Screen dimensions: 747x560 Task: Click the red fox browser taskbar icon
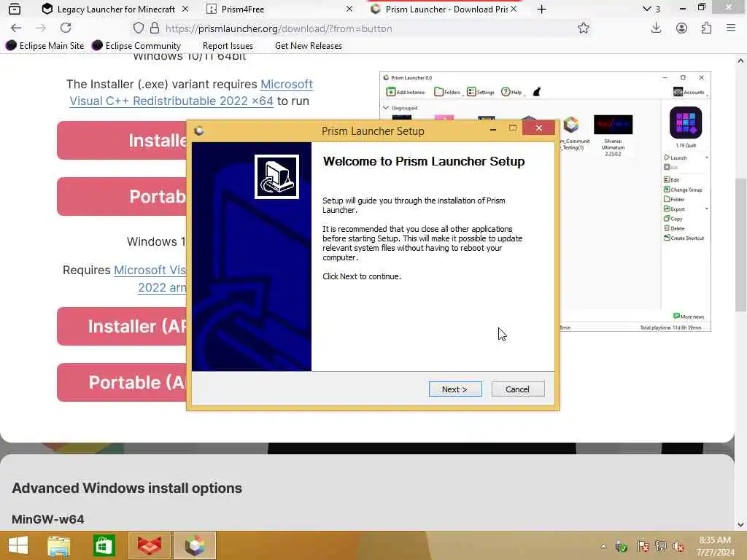pyautogui.click(x=149, y=545)
